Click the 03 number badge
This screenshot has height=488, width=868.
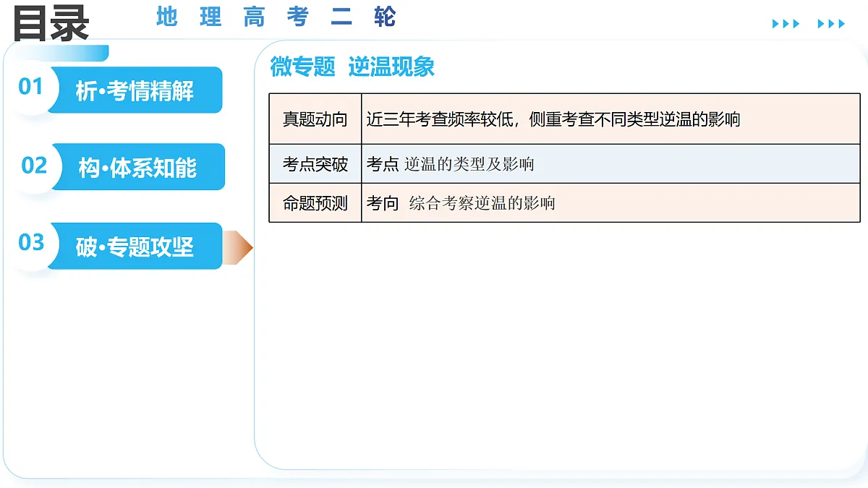(x=31, y=242)
